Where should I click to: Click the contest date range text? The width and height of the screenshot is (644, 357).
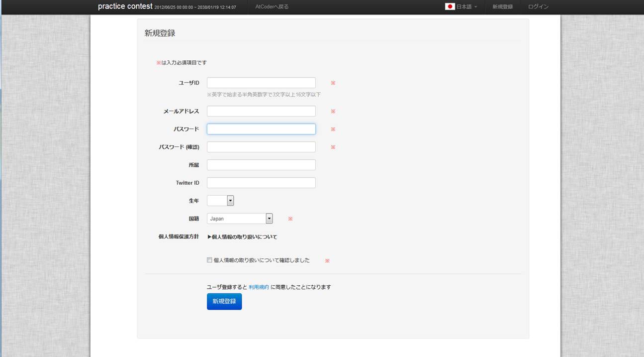[x=195, y=7]
